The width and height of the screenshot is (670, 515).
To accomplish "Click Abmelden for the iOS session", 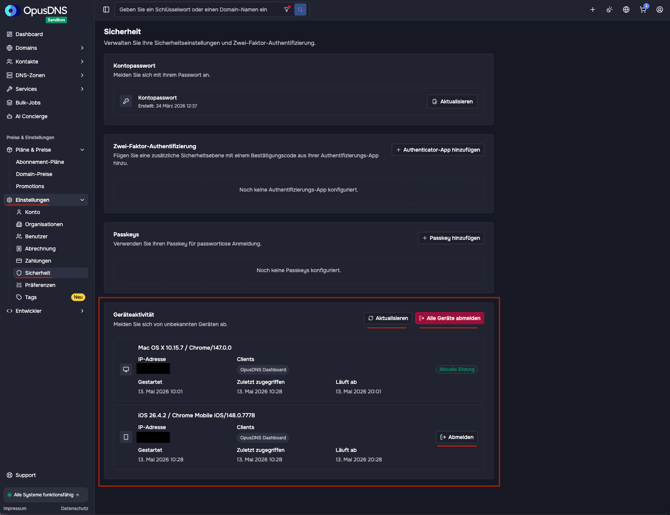I will pyautogui.click(x=457, y=437).
